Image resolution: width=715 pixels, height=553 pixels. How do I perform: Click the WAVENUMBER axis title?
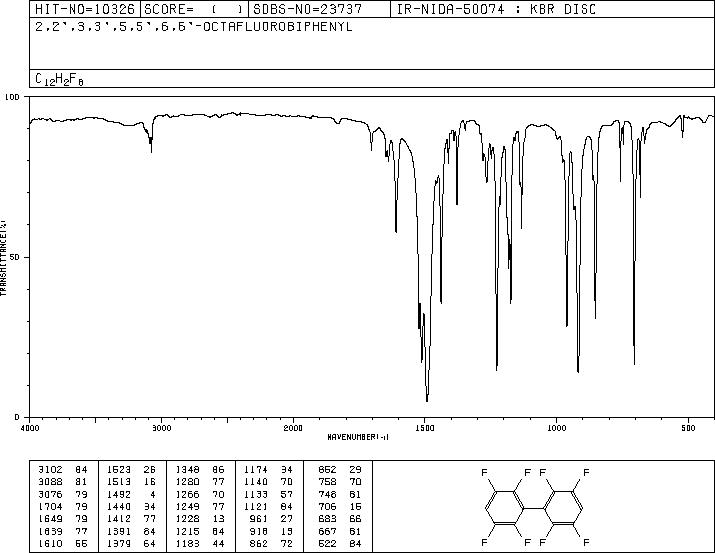pyautogui.click(x=358, y=437)
